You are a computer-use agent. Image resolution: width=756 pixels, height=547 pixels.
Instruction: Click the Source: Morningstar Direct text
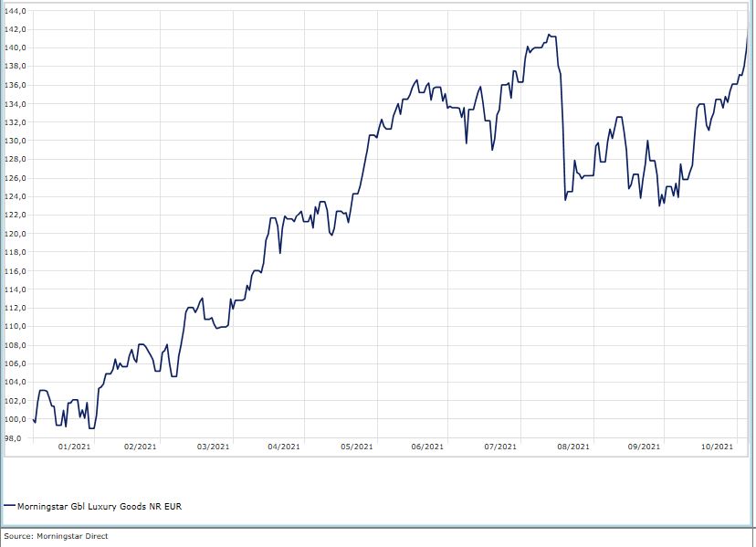[56, 536]
